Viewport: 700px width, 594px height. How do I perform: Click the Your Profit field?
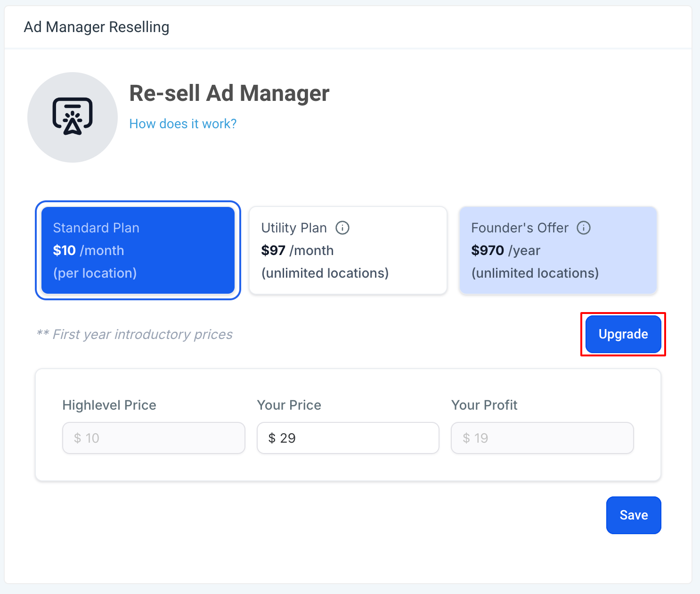click(x=542, y=438)
